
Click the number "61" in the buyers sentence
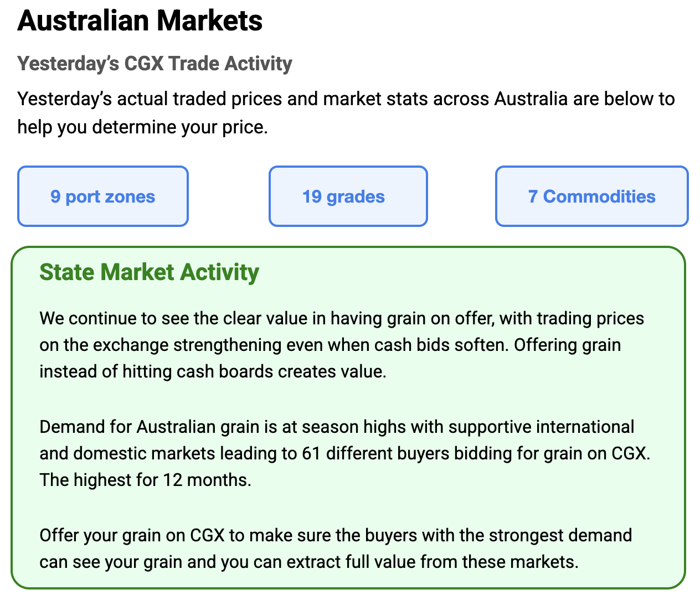(x=311, y=454)
